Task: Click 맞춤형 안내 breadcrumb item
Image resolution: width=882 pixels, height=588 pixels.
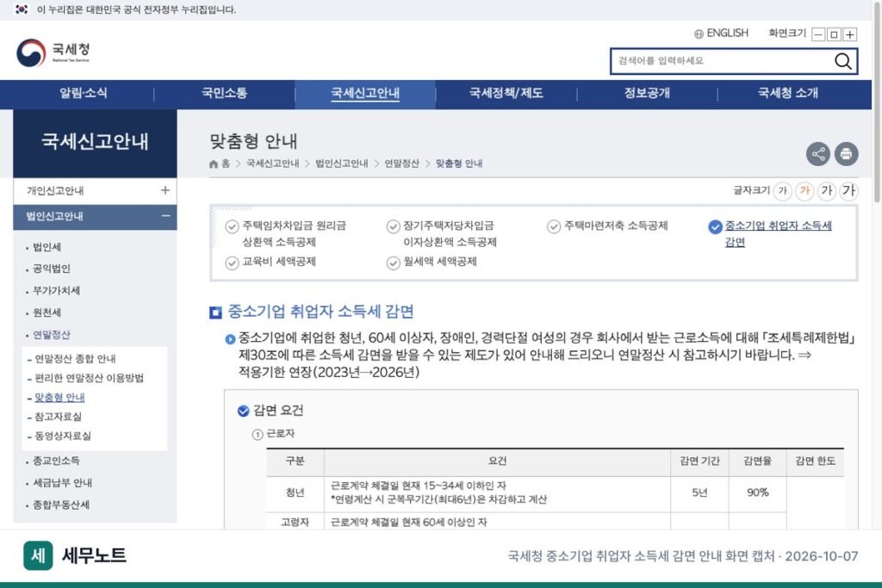Action: point(459,164)
